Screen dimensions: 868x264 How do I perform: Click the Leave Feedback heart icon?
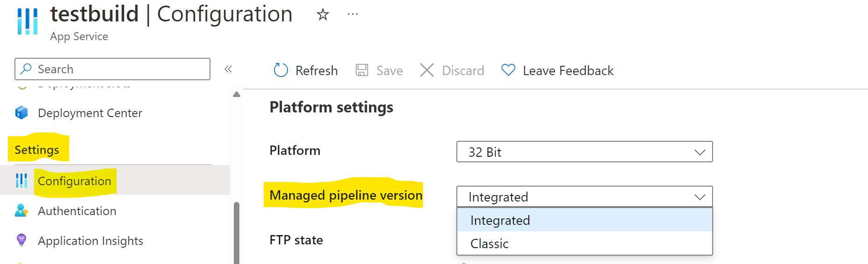[x=508, y=70]
